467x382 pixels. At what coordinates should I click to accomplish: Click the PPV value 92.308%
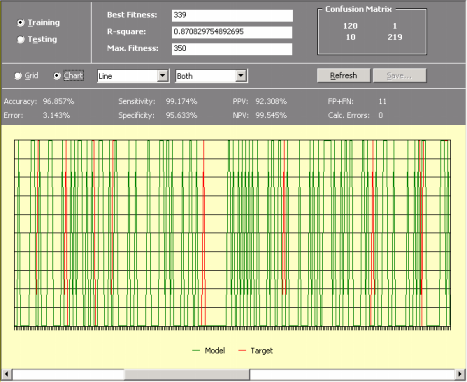click(x=271, y=101)
